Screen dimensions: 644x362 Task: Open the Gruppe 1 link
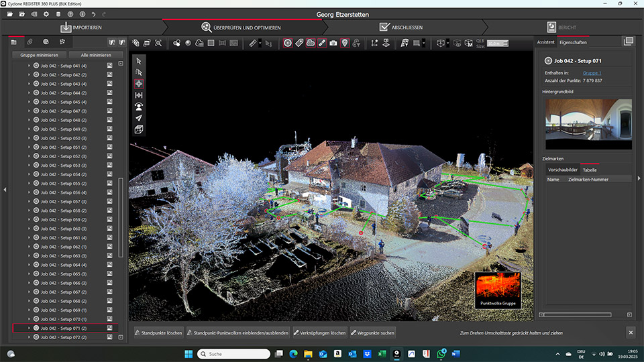point(592,72)
